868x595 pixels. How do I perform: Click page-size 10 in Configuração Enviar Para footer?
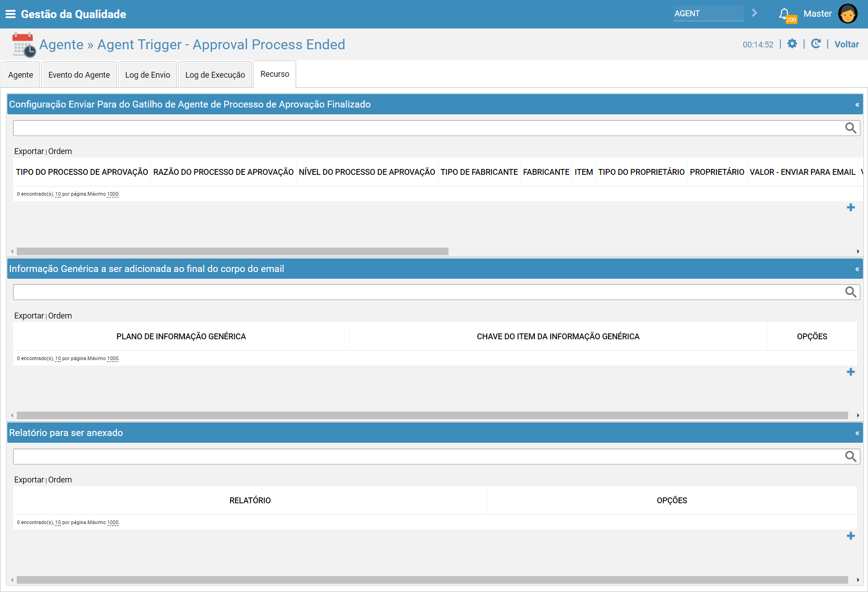click(58, 194)
